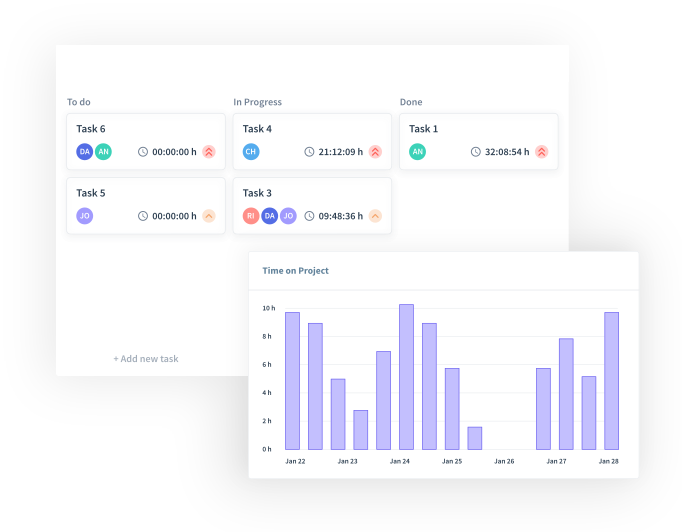This screenshot has width=682, height=532.
Task: Click the clock icon on Task 1
Action: [475, 152]
